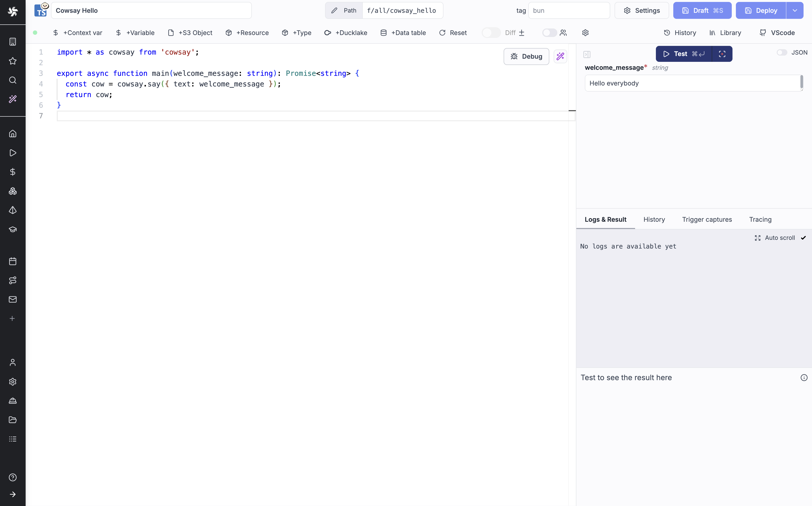Expand the Deploy dropdown arrow
This screenshot has width=812, height=506.
point(795,10)
